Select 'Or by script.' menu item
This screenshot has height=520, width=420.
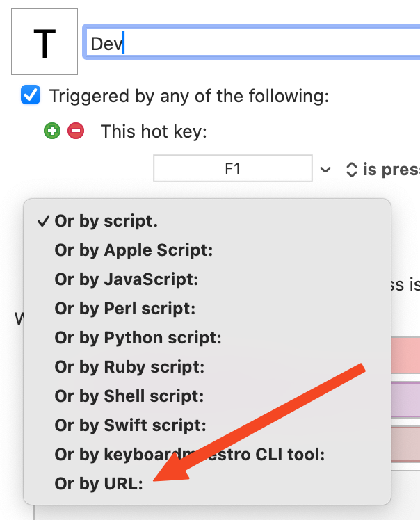tap(207, 221)
